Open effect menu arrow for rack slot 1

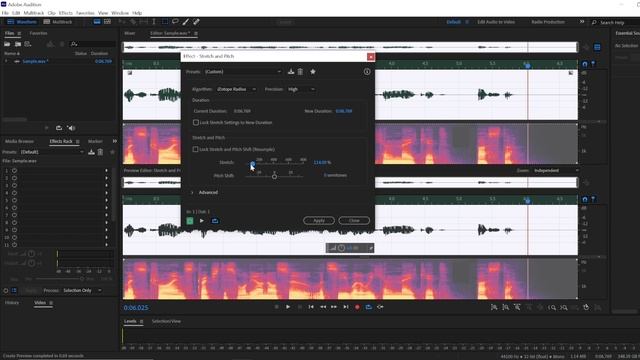[107, 171]
